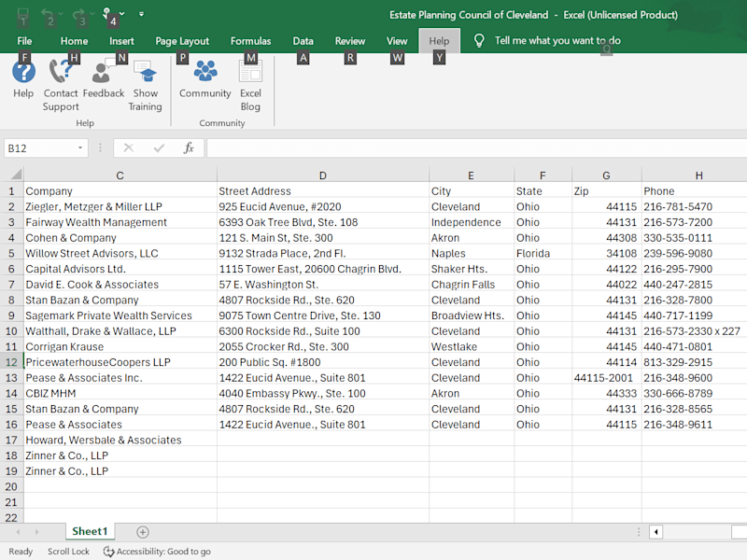Viewport: 747px width, 560px height.
Task: Switch to the Formulas tab
Action: pos(250,41)
